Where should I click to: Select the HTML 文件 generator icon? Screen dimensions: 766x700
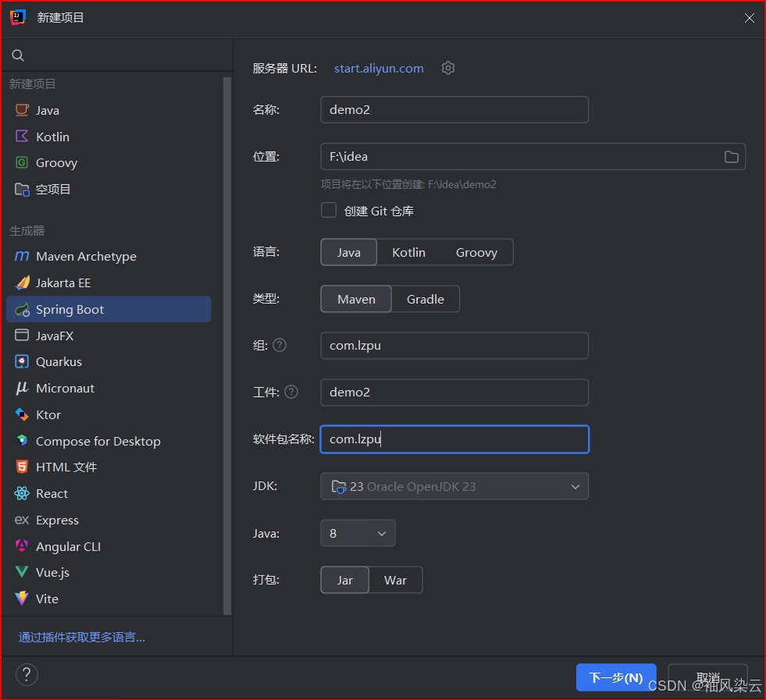coord(22,467)
